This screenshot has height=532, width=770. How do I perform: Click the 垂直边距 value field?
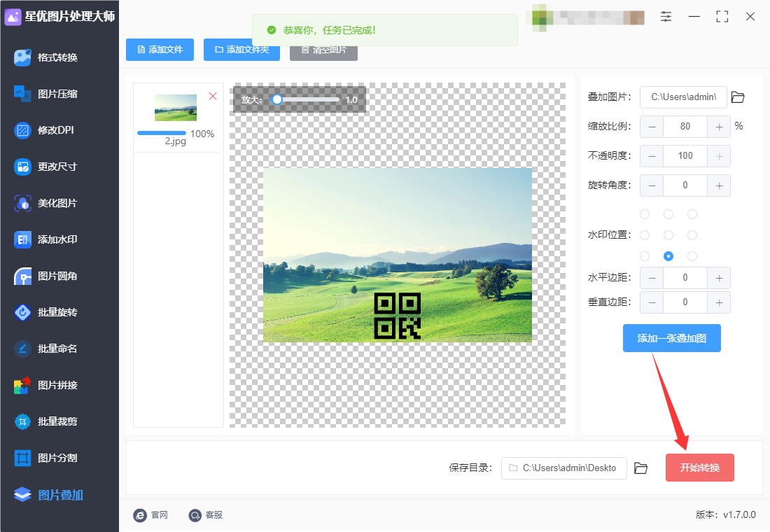point(685,302)
